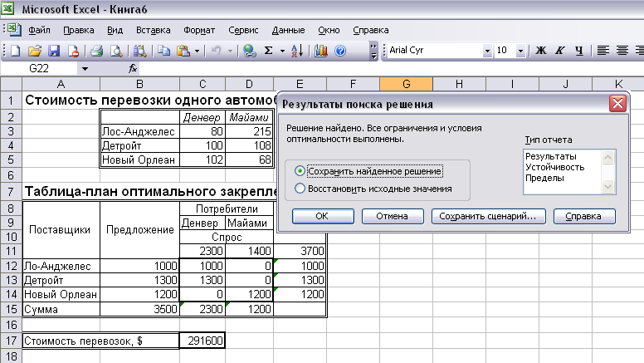This screenshot has height=363, width=644.
Task: Open the Name Box dropdown arrow
Action: 85,68
